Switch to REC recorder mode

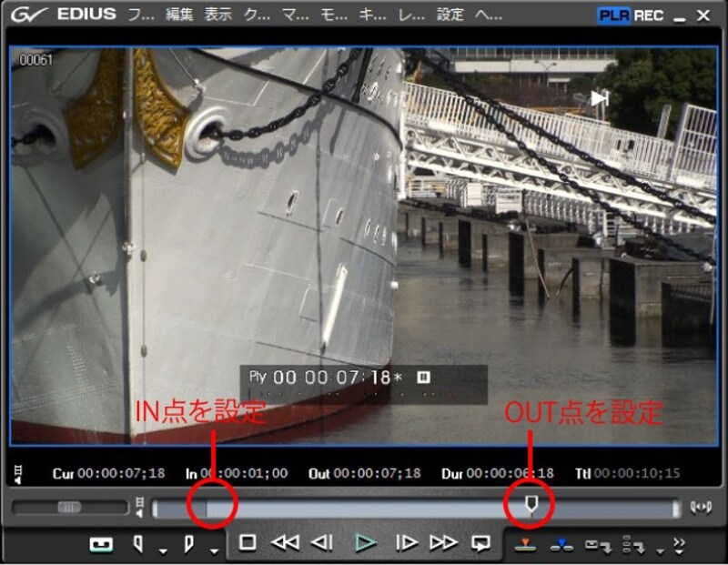(648, 15)
